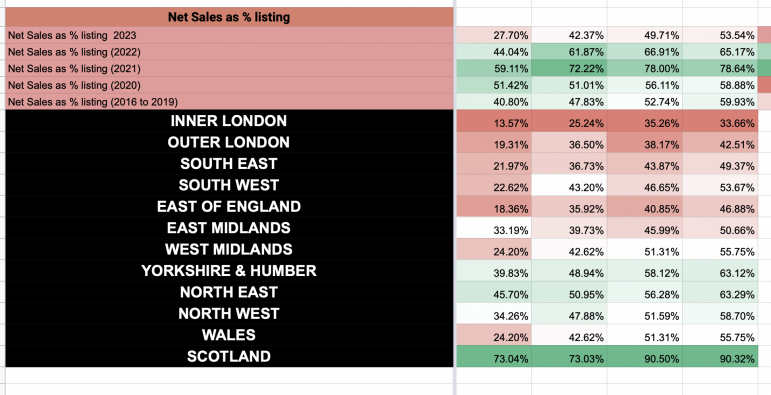Select the 'Net Sales as % listing' header cell

coord(229,17)
